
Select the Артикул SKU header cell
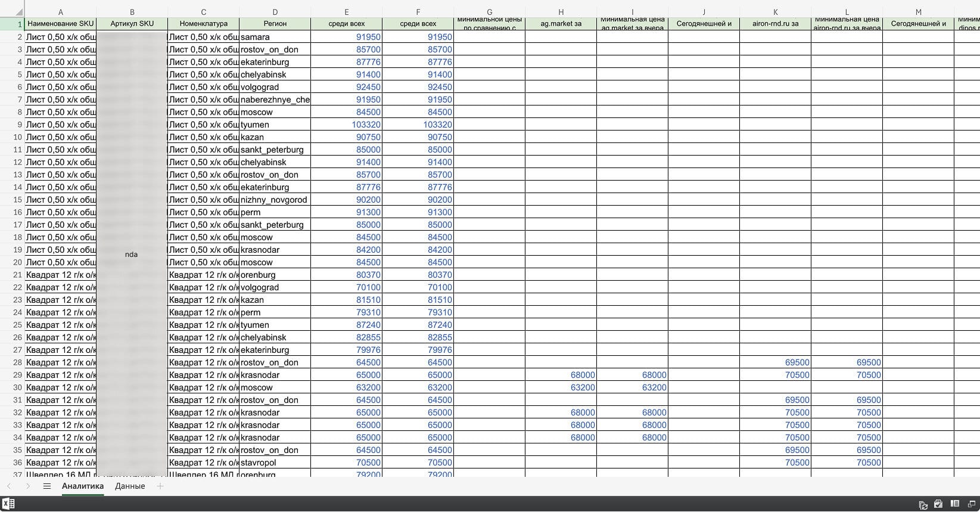tap(132, 24)
